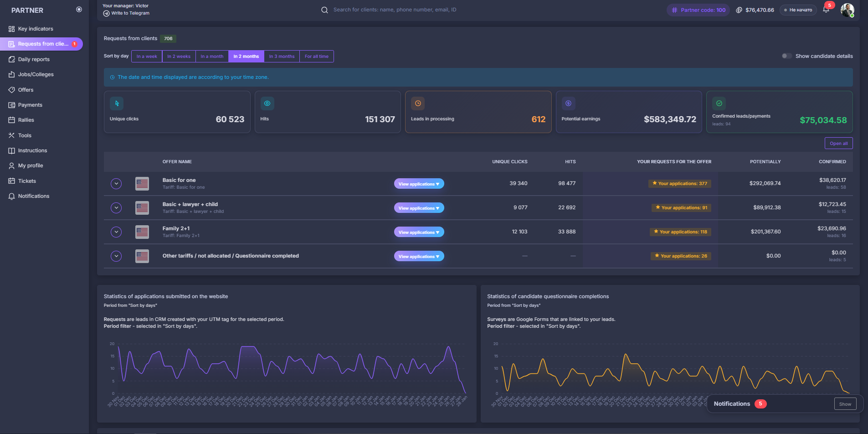The width and height of the screenshot is (868, 434).
Task: Open View applications for Basic for one
Action: (x=418, y=183)
